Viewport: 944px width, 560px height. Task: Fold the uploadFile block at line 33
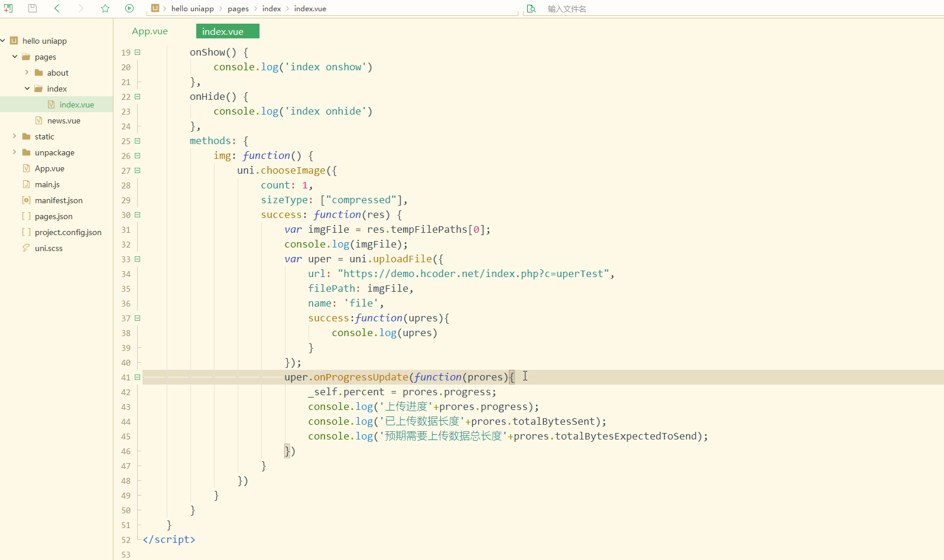point(138,259)
